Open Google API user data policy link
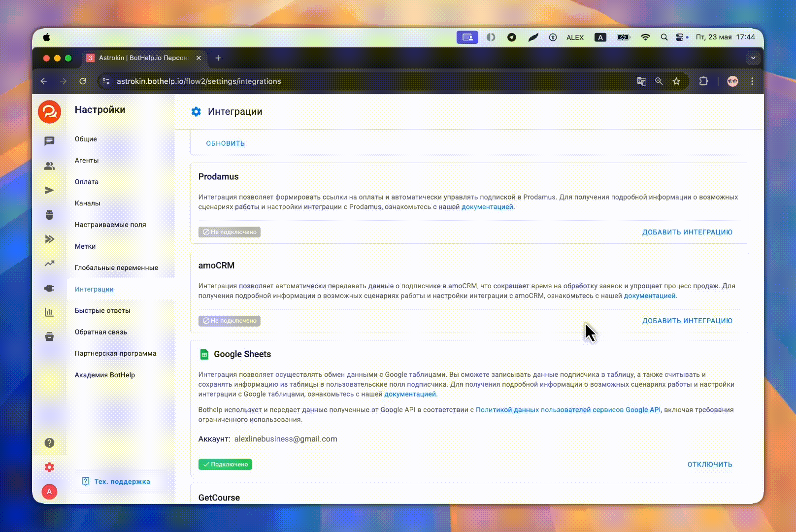This screenshot has height=532, width=796. (x=568, y=410)
